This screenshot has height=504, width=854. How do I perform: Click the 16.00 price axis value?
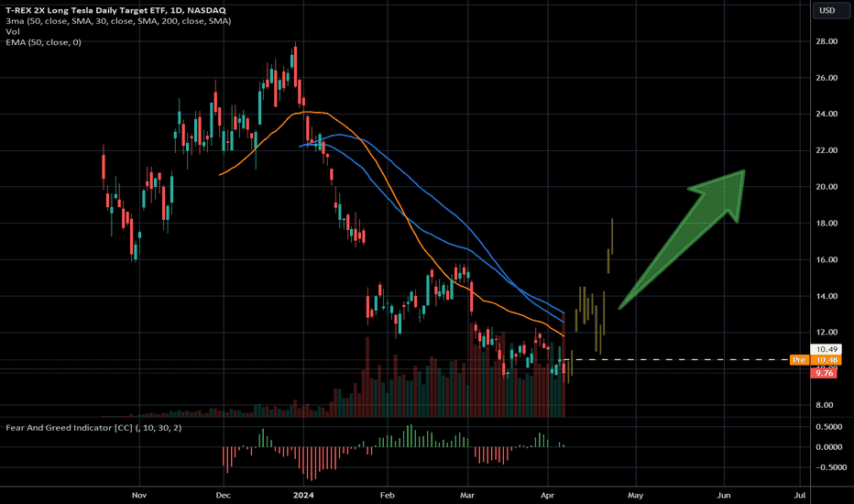coord(827,260)
